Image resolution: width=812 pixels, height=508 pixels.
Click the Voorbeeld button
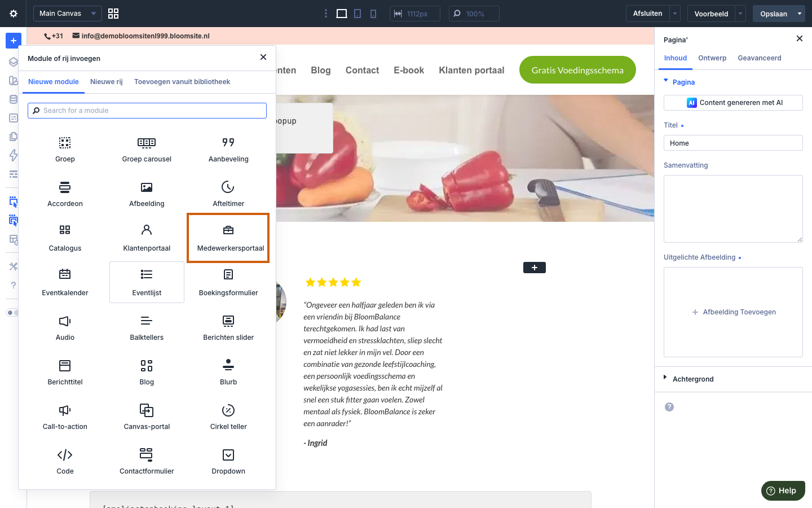(x=711, y=14)
